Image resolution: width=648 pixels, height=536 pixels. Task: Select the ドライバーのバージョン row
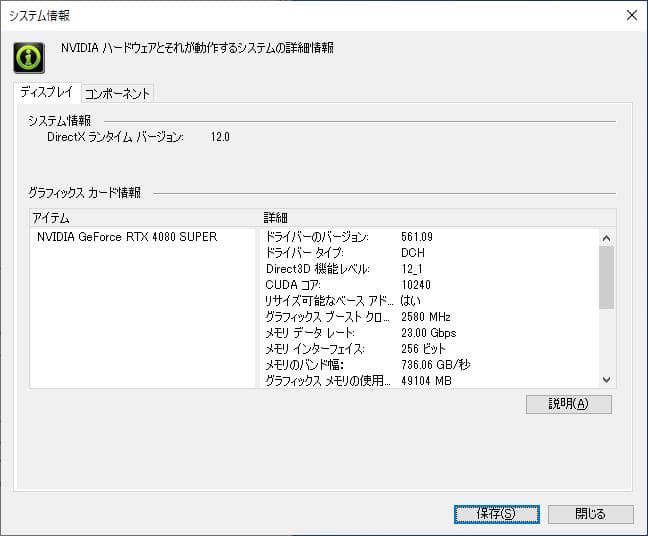click(x=430, y=237)
